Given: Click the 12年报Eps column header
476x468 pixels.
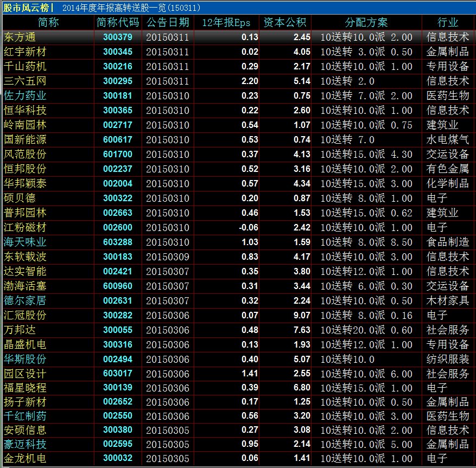Looking at the screenshot, I should coord(226,23).
